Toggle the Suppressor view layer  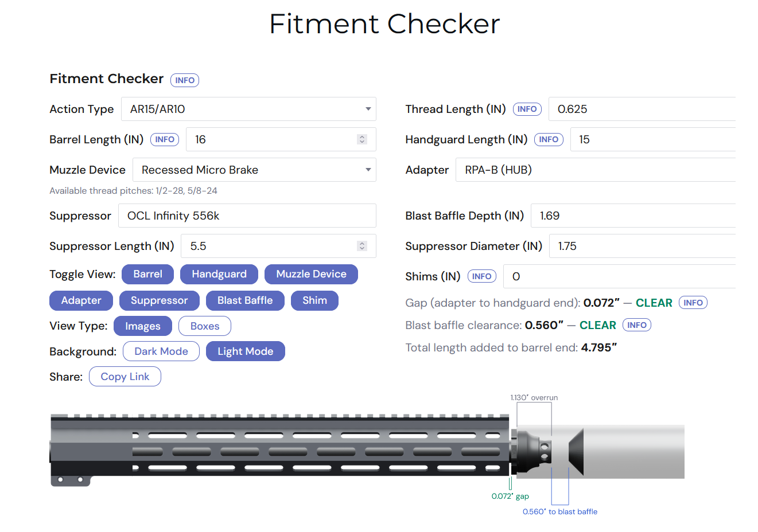(x=159, y=300)
